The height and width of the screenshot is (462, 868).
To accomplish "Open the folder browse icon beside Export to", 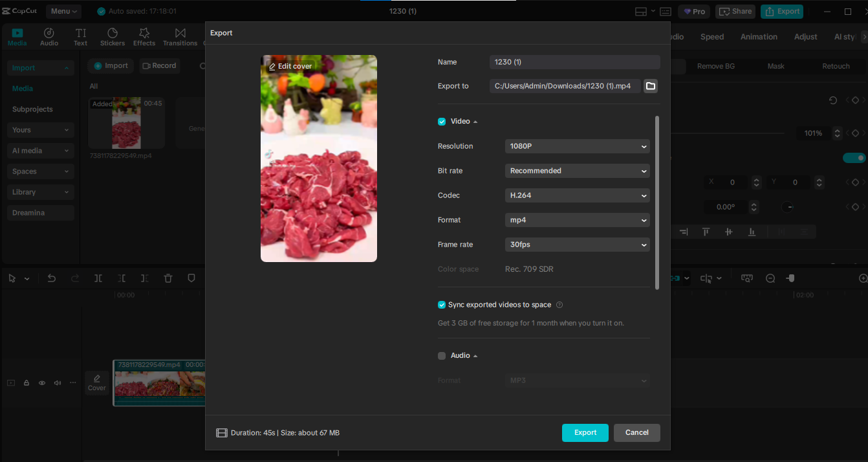I will click(x=651, y=86).
